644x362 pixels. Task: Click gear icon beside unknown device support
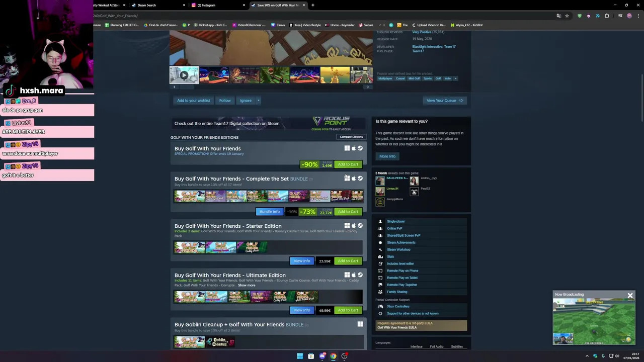coord(380,313)
